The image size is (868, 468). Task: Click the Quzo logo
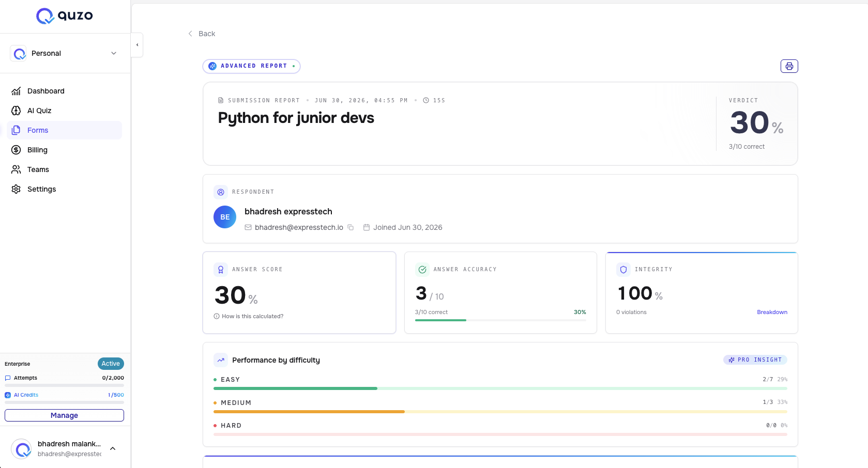(65, 16)
